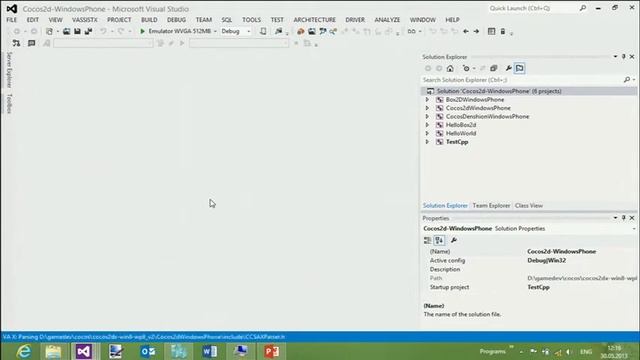This screenshot has width=640, height=360.
Task: Click device icon next to Debug dropdown
Action: [263, 31]
